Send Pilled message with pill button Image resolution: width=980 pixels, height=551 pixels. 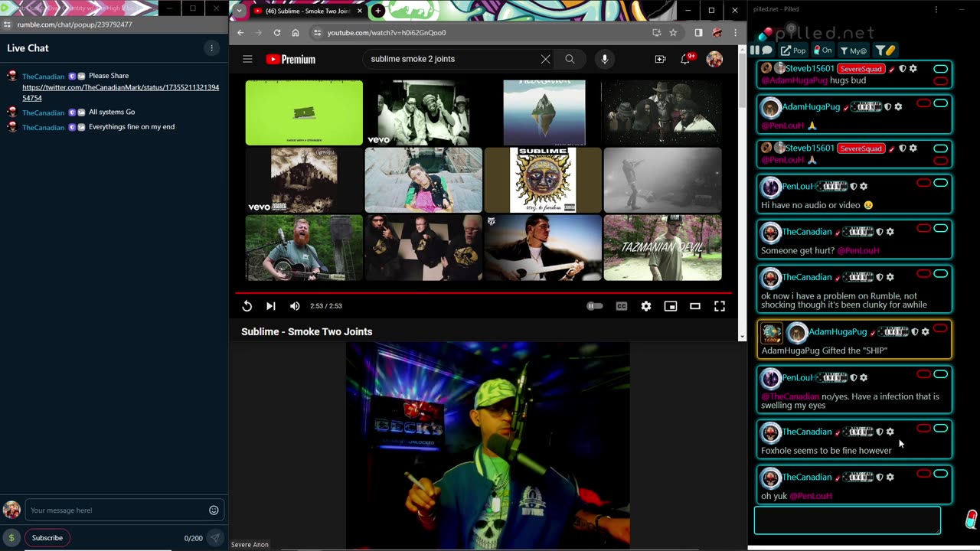971,520
